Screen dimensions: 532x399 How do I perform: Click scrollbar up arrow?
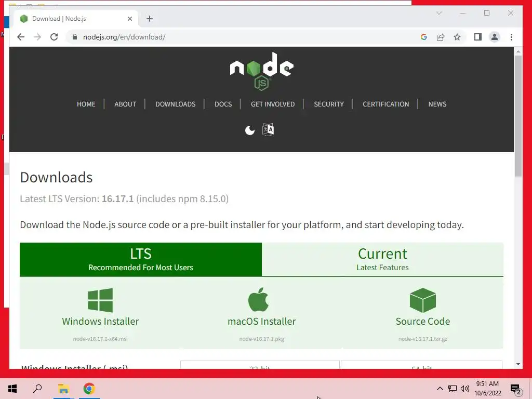(x=518, y=51)
